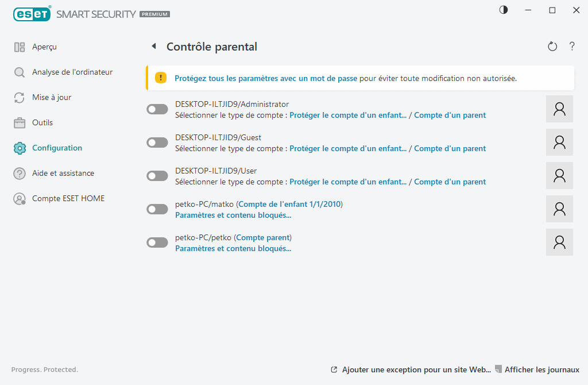Image resolution: width=588 pixels, height=385 pixels.
Task: Click the yellow warning icon in the banner
Action: pos(161,78)
